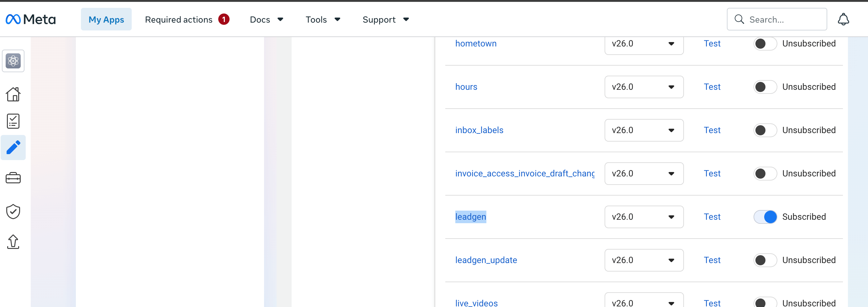Click Test link for leadgen
868x307 pixels.
[x=712, y=217]
